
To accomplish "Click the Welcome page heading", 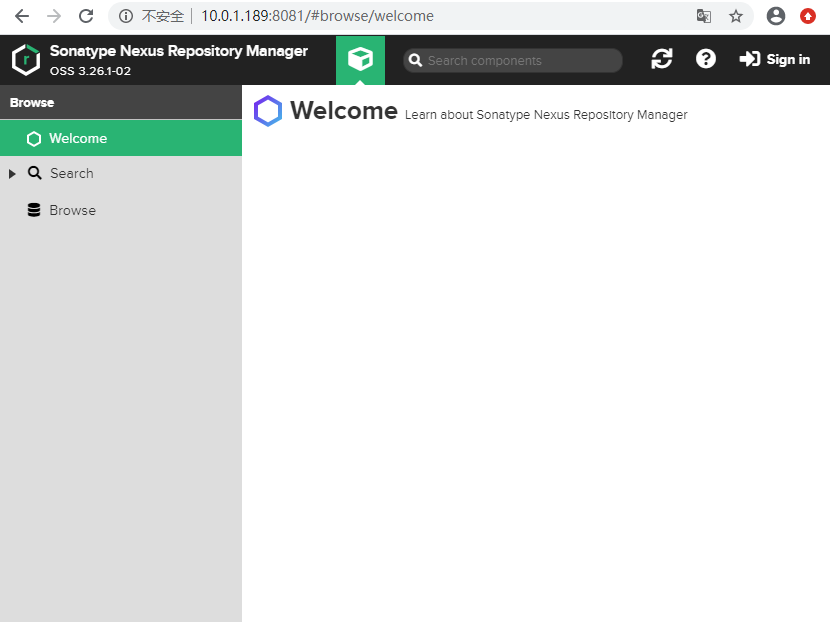I will [x=344, y=111].
